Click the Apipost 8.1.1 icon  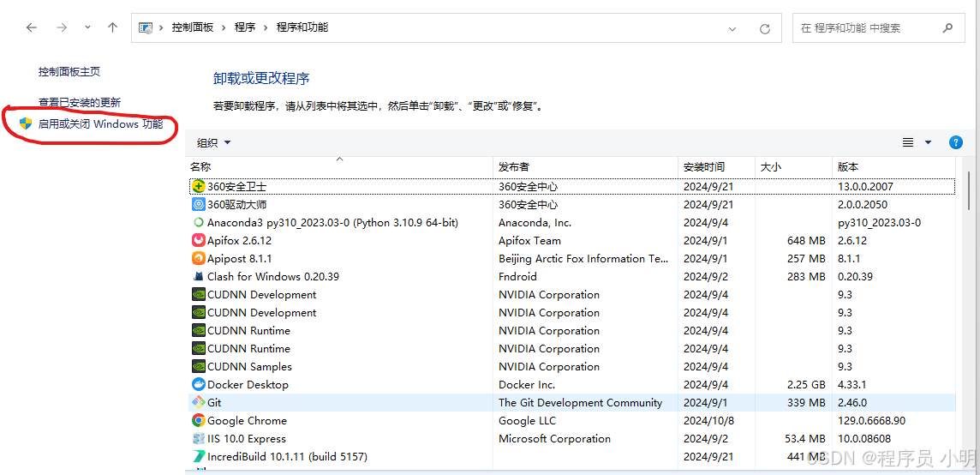[x=198, y=258]
